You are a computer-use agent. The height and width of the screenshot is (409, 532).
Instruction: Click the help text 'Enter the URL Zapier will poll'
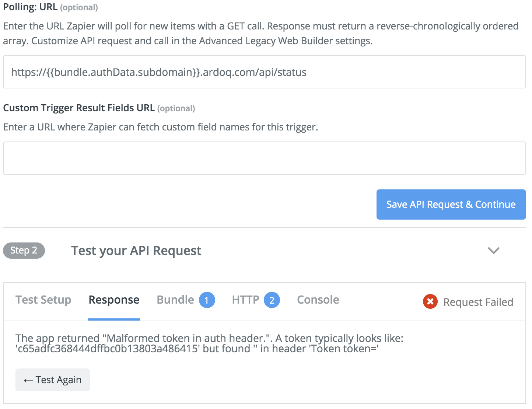[261, 34]
